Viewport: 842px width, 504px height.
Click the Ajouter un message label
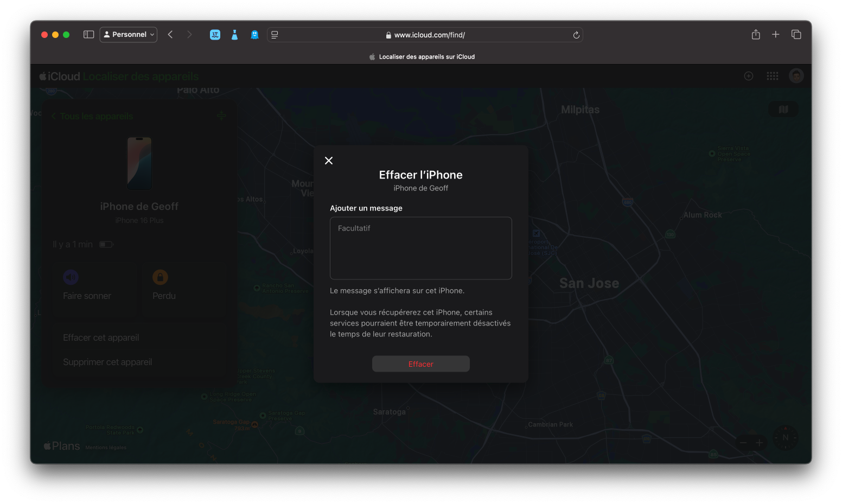[366, 208]
